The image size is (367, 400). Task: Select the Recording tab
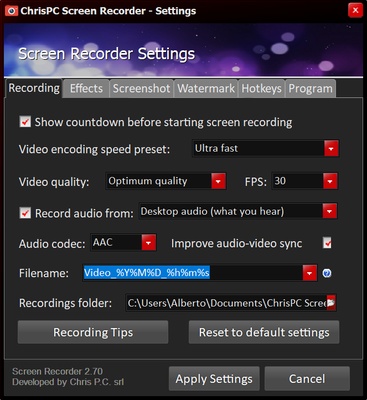34,88
